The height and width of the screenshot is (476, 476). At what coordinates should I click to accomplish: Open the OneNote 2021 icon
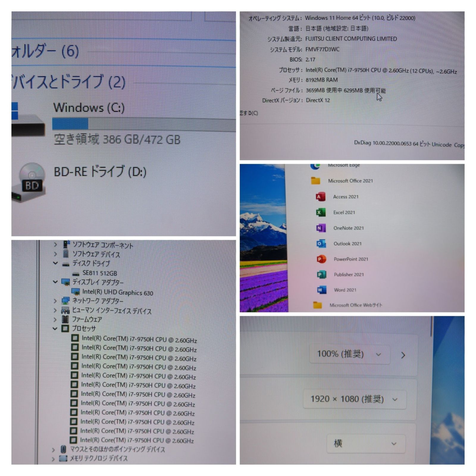click(x=321, y=228)
